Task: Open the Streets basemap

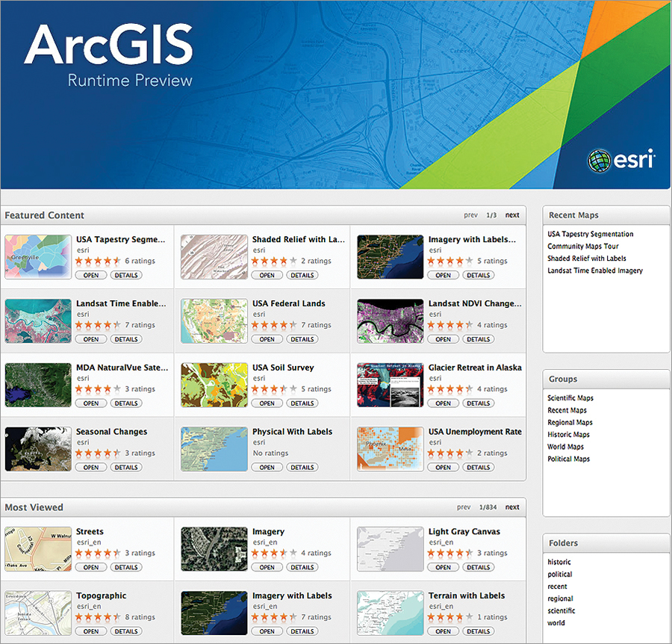Action: coord(91,567)
